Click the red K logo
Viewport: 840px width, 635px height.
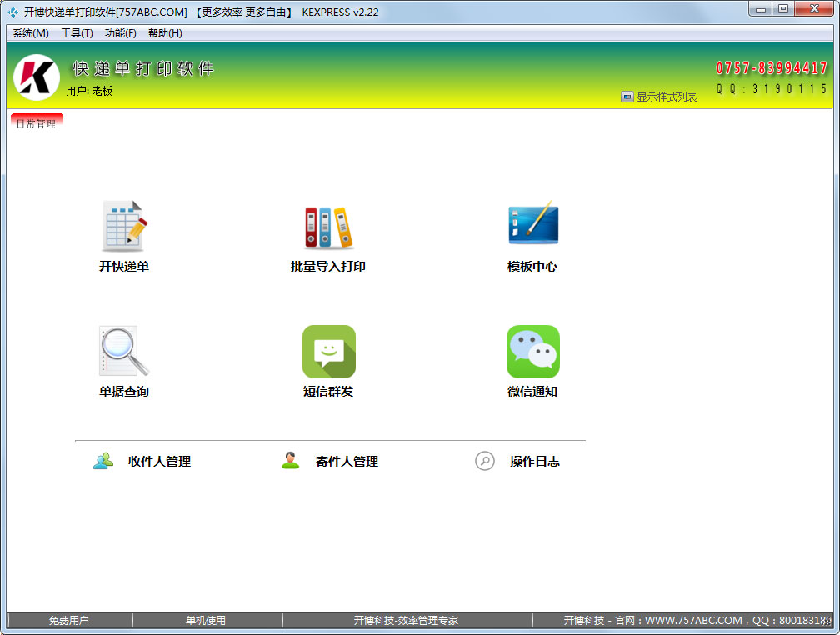coord(36,77)
